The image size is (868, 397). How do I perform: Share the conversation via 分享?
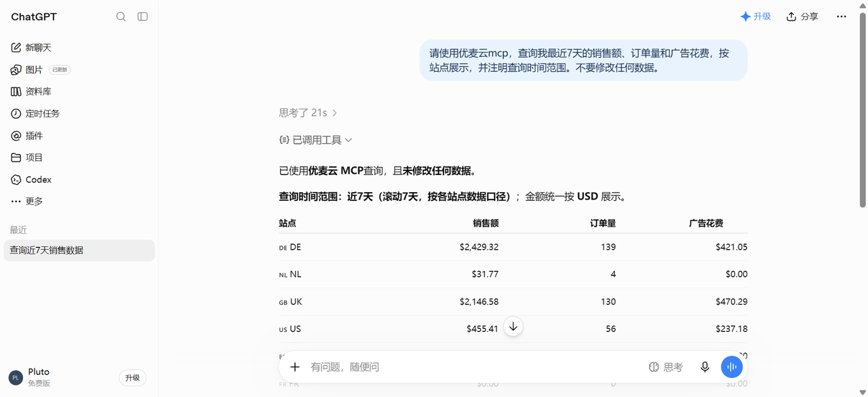pos(802,16)
